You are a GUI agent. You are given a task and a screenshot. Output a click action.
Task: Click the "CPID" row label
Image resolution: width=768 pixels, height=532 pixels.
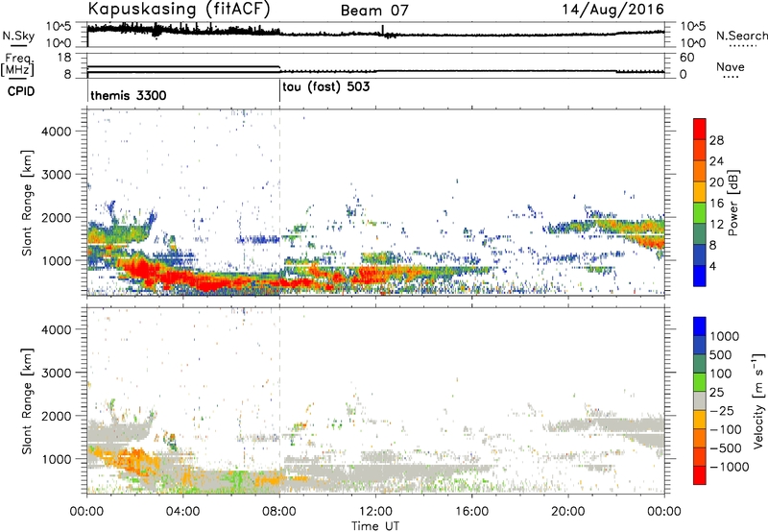21,91
